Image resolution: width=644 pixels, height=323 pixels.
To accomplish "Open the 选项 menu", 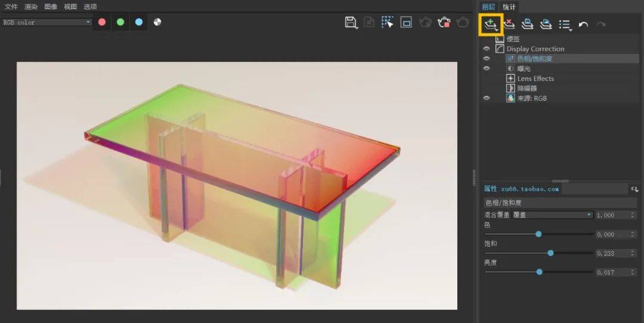I will [90, 7].
